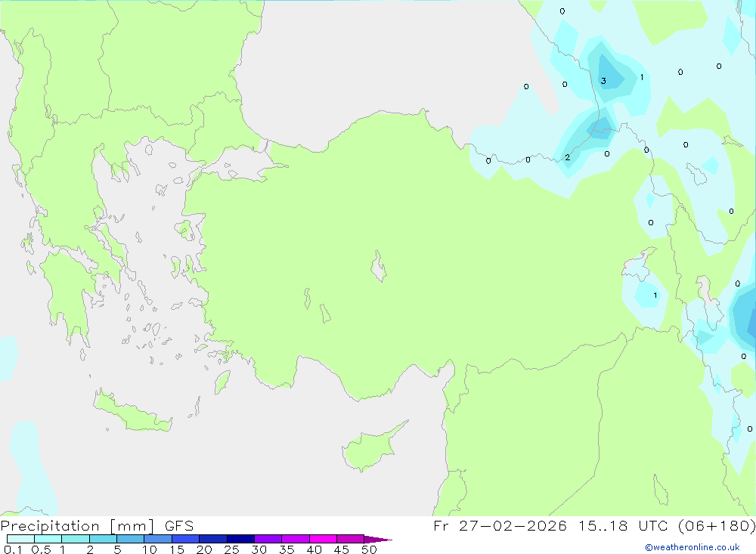Click the legend scale label '50'

click(x=369, y=549)
